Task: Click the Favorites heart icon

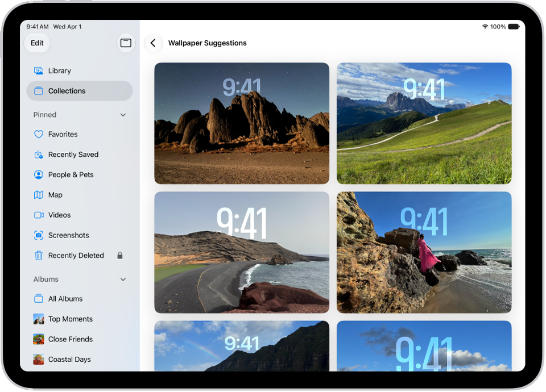Action: (x=39, y=134)
